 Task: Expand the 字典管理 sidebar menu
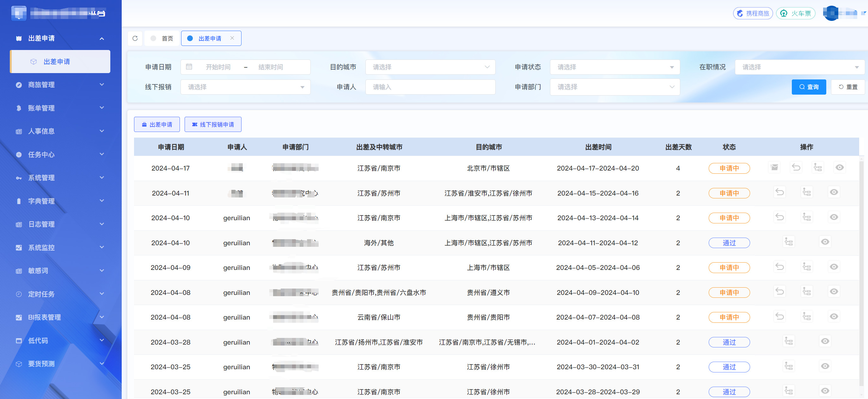click(x=61, y=201)
